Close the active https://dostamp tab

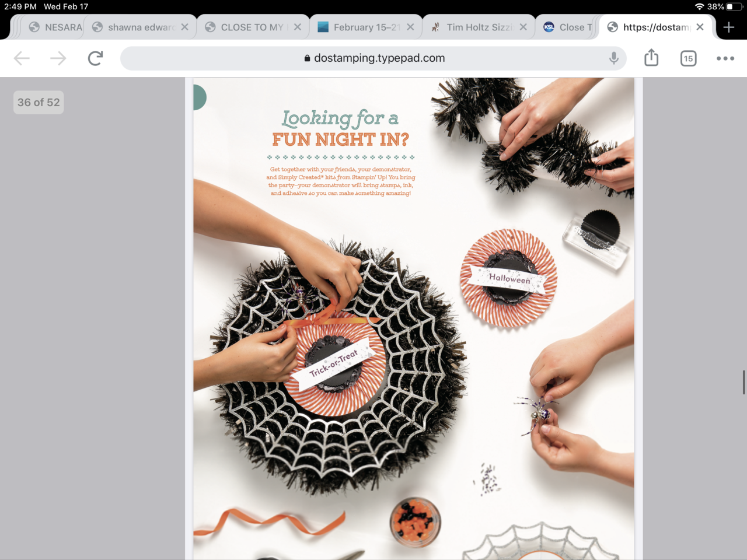pos(700,27)
